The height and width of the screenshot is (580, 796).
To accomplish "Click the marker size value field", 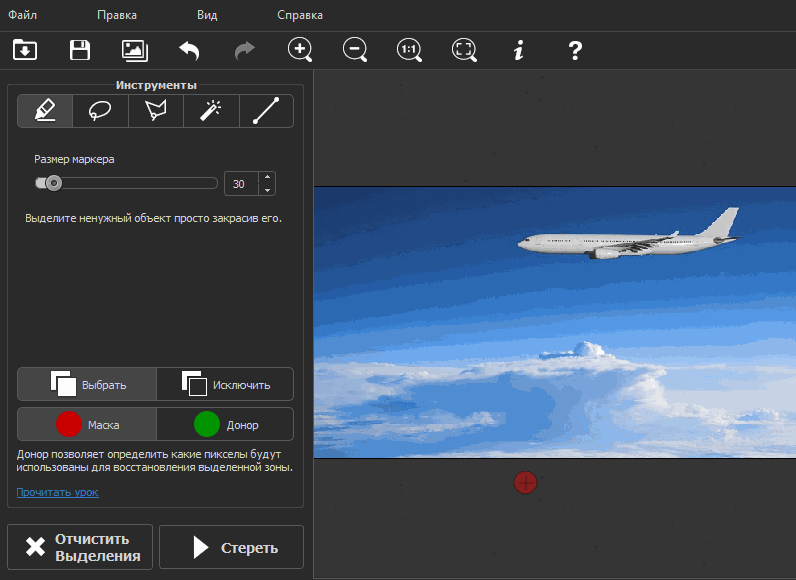I will tap(241, 184).
